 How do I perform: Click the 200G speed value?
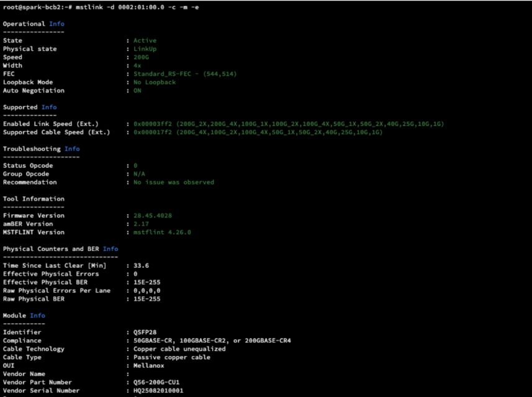pos(141,57)
